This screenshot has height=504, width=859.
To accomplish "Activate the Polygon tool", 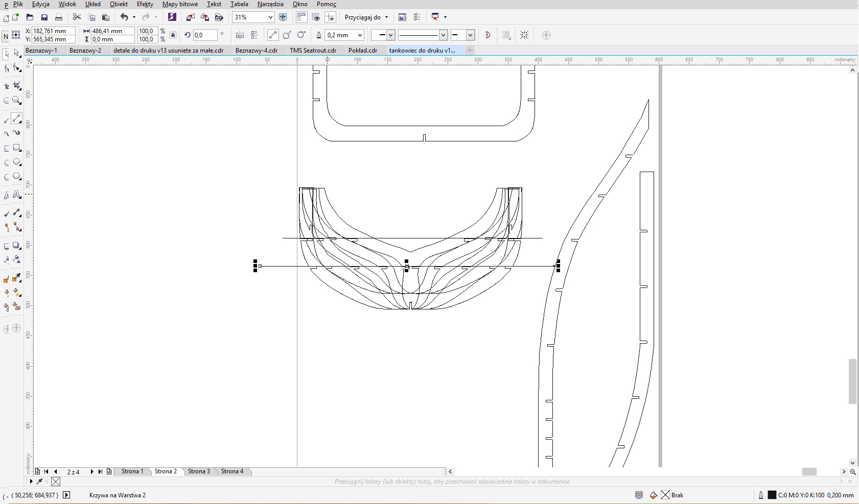I will coord(17,177).
